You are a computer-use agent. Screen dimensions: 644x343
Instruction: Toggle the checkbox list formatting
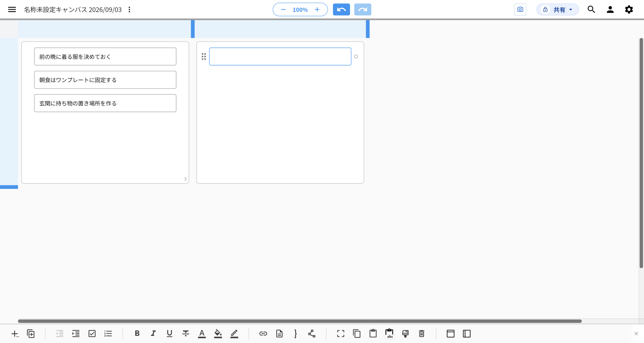92,334
